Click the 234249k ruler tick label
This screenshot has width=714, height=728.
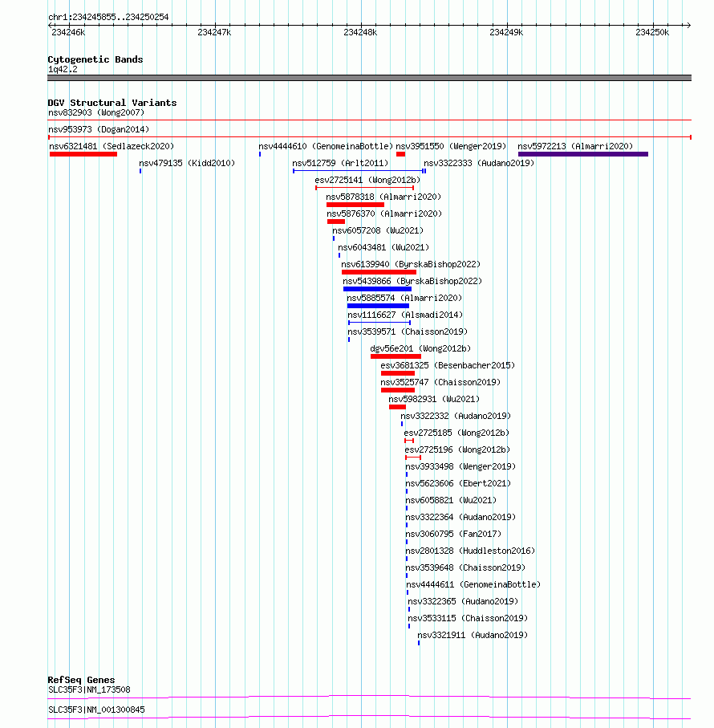[x=506, y=32]
